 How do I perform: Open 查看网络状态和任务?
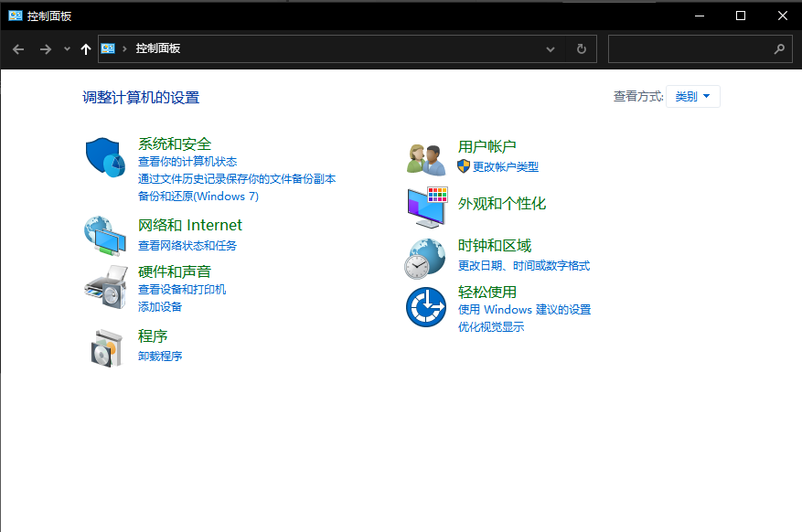[189, 244]
